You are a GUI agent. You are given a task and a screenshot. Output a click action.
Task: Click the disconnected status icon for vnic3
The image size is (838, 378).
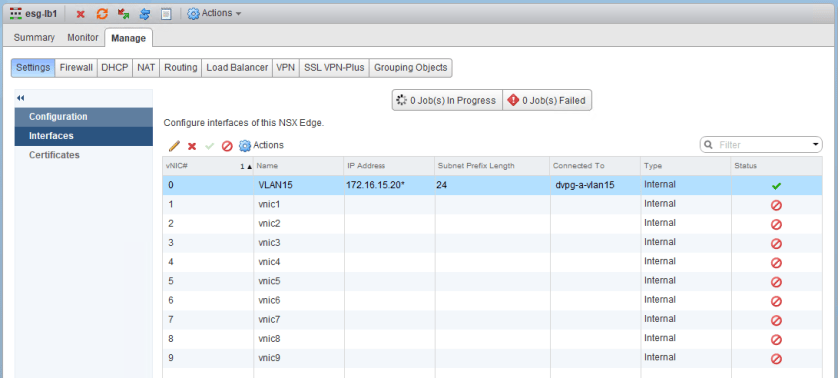point(777,244)
